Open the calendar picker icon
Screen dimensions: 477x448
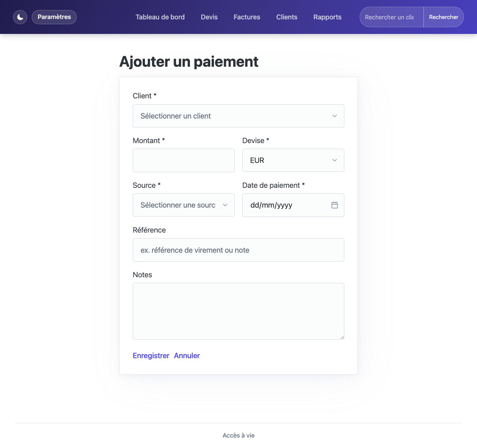(x=335, y=205)
